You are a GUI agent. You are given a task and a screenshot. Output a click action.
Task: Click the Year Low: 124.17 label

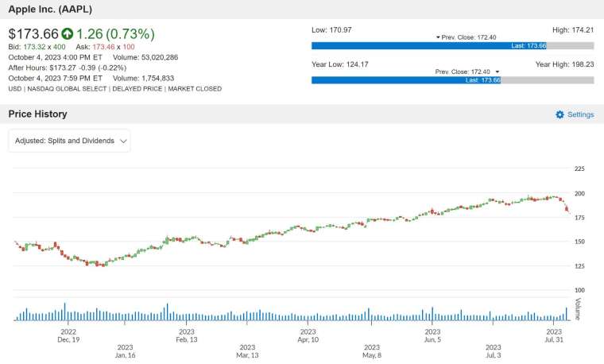[x=340, y=64]
